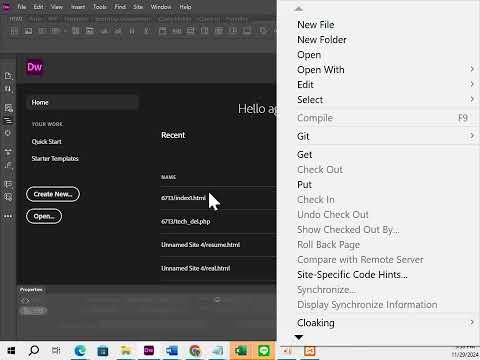
Task: Open Starter Templates section
Action: (55, 158)
